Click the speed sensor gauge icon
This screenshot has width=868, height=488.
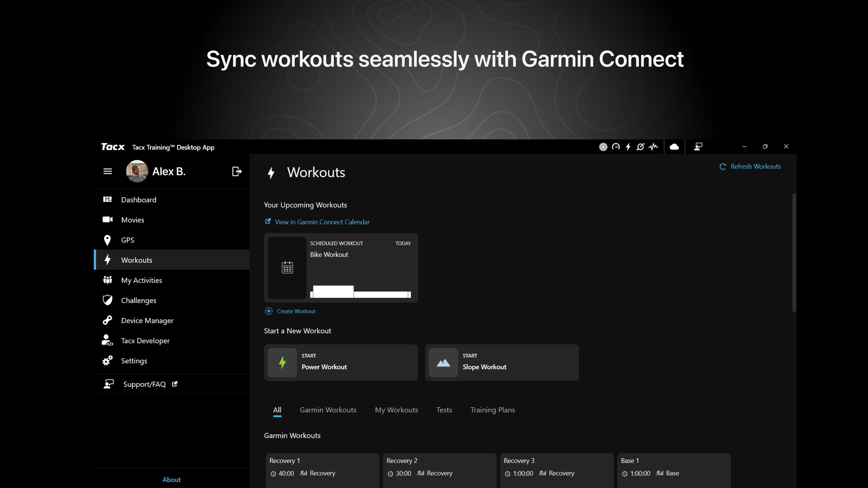coord(616,146)
